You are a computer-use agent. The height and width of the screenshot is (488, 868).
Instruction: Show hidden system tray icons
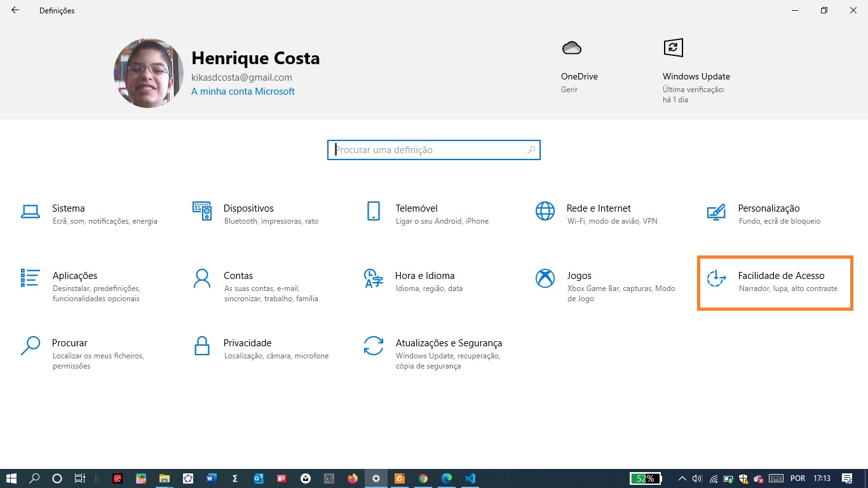click(x=682, y=478)
